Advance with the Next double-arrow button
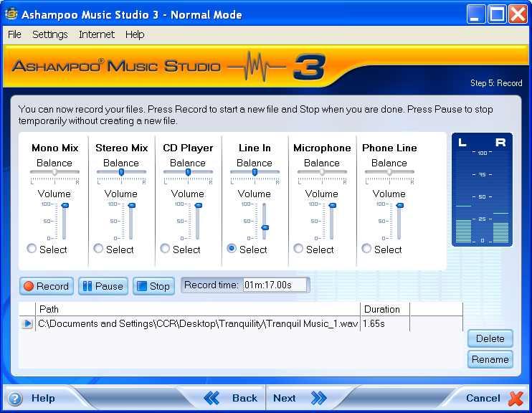Image resolution: width=532 pixels, height=413 pixels. tap(318, 398)
